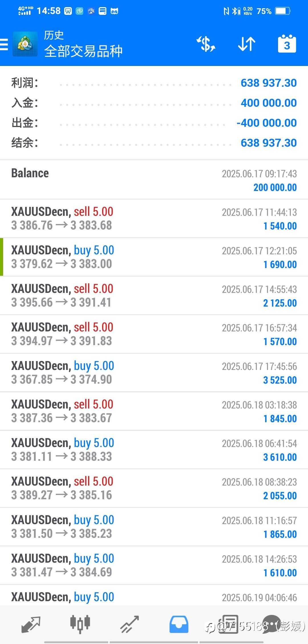The width and height of the screenshot is (308, 644).
Task: Select the History inbox tab icon
Action: point(179,624)
